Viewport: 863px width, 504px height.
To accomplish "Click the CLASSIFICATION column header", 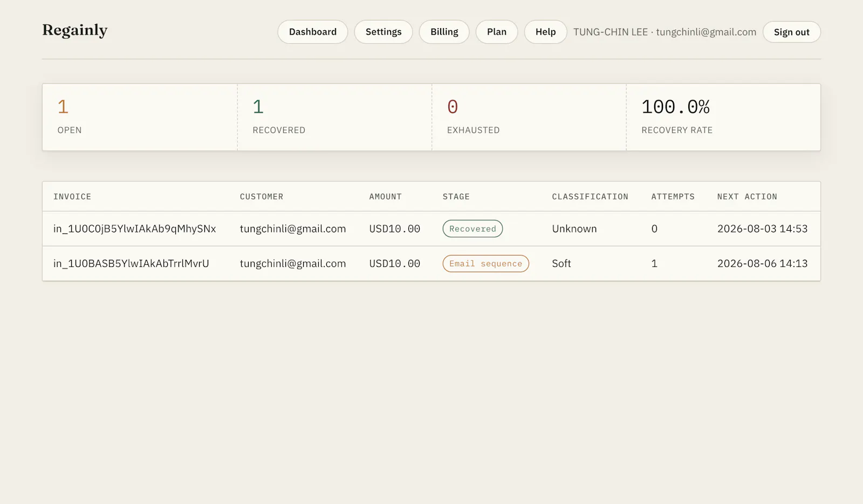I will 590,197.
